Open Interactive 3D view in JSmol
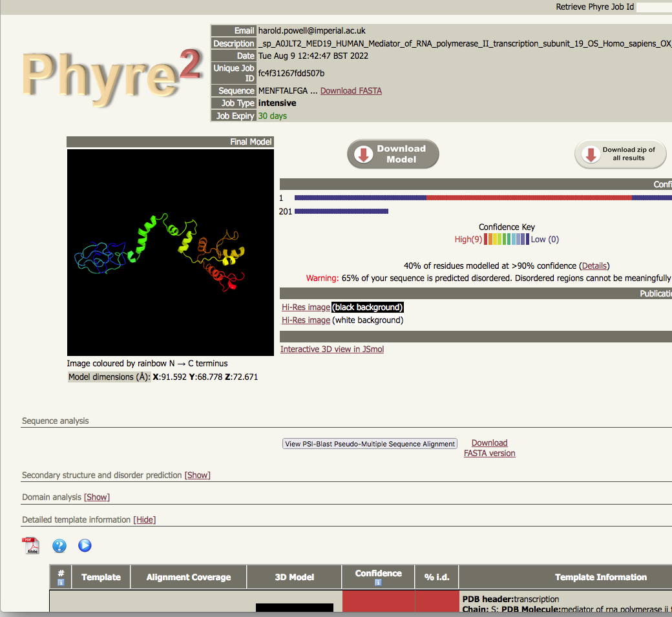Screen dimensions: 672x617 click(x=332, y=349)
